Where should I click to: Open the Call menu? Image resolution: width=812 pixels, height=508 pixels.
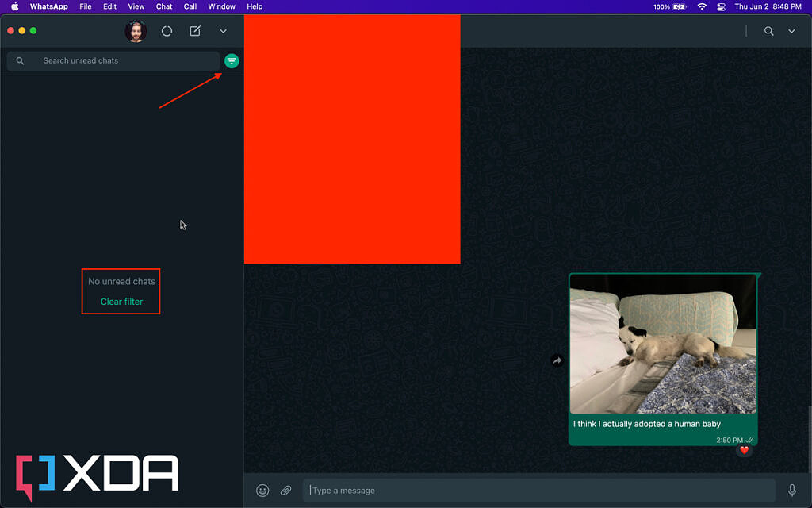click(190, 6)
